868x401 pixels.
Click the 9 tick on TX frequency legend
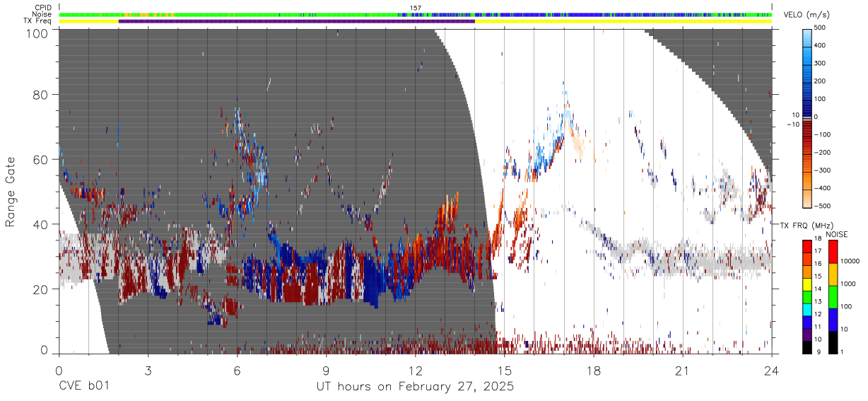[819, 353]
